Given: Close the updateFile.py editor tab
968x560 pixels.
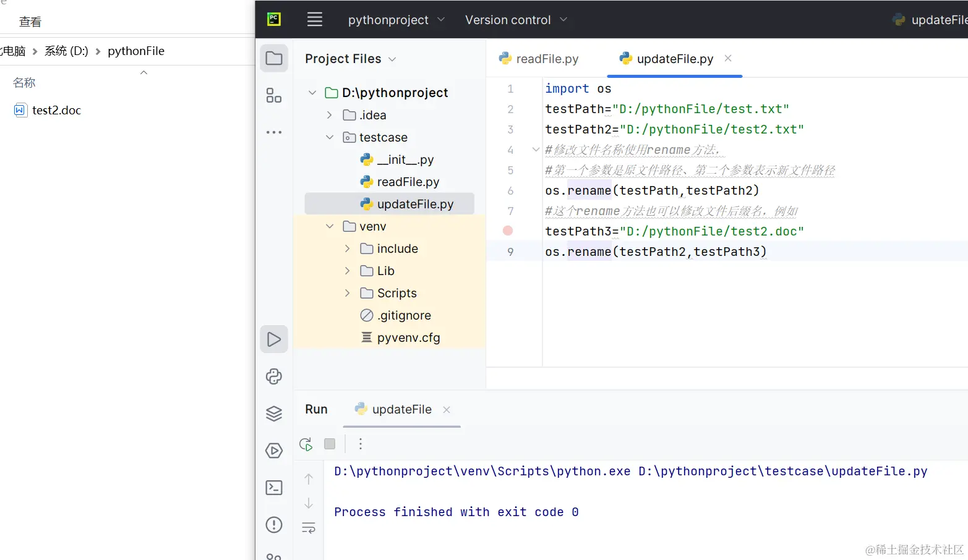Looking at the screenshot, I should point(728,58).
